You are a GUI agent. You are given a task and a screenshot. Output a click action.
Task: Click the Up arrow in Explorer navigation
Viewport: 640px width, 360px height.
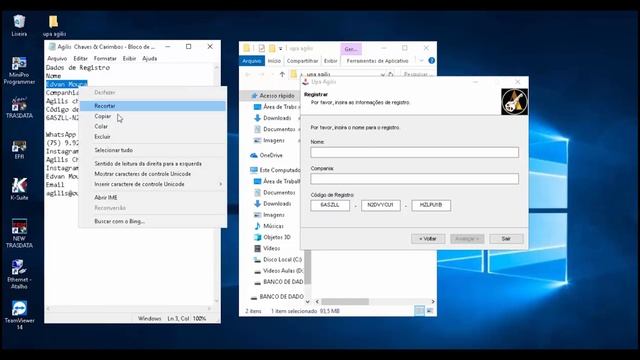pos(282,74)
